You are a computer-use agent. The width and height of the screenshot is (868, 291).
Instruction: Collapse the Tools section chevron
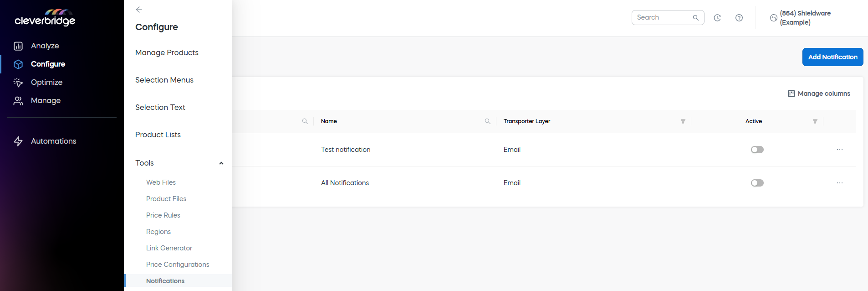coord(221,163)
